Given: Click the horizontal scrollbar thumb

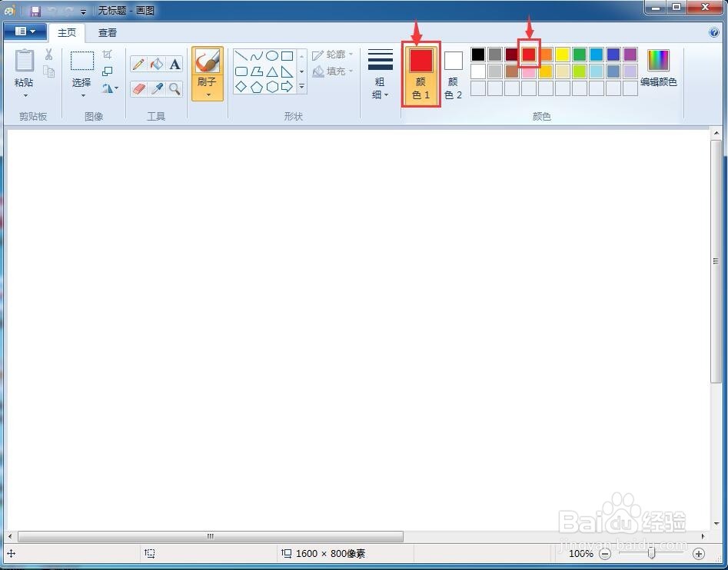Looking at the screenshot, I should pos(211,536).
